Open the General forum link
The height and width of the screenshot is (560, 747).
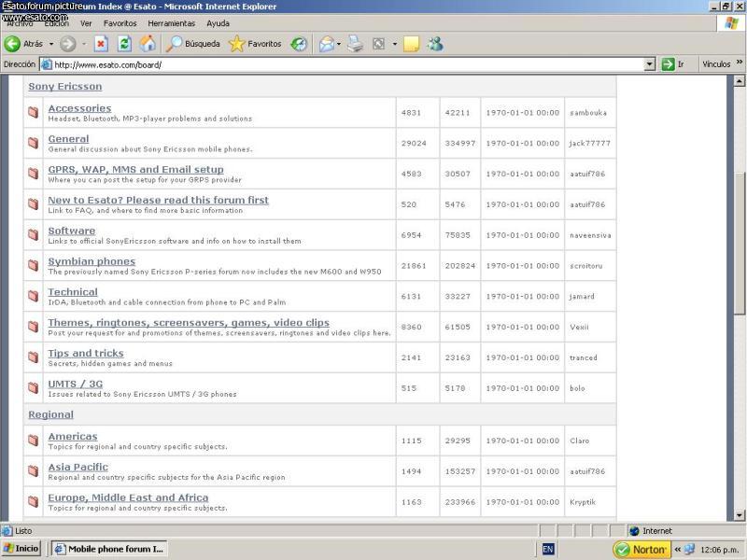(x=68, y=138)
